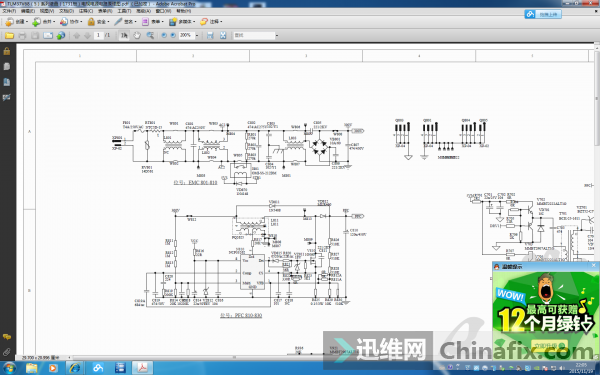This screenshot has height=375, width=600.
Task: Open the 文件 (File) menu
Action: [9, 11]
